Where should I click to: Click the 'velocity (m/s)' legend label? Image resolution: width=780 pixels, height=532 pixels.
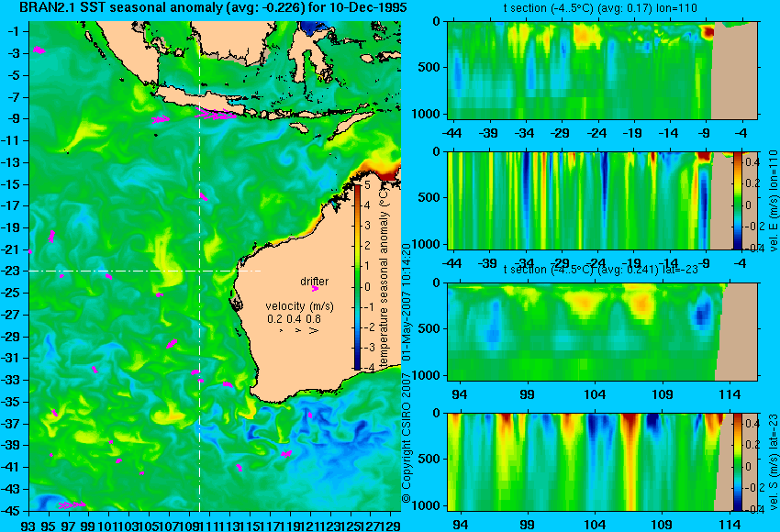click(x=299, y=306)
